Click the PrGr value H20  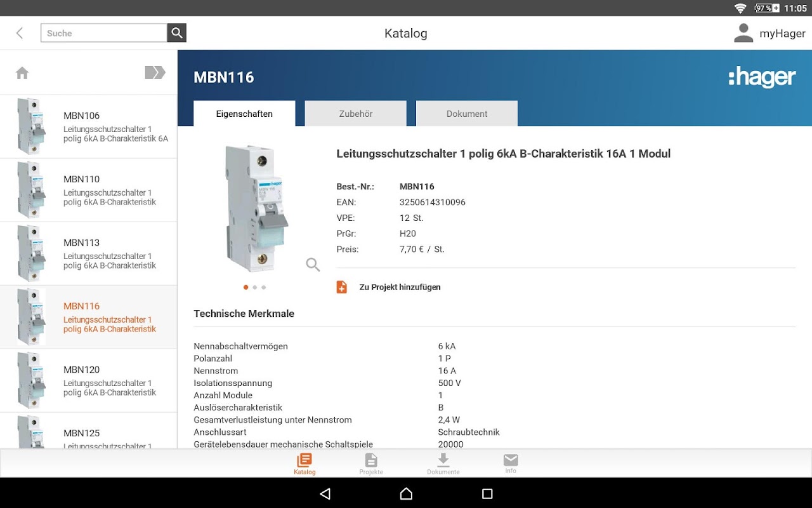pos(407,234)
